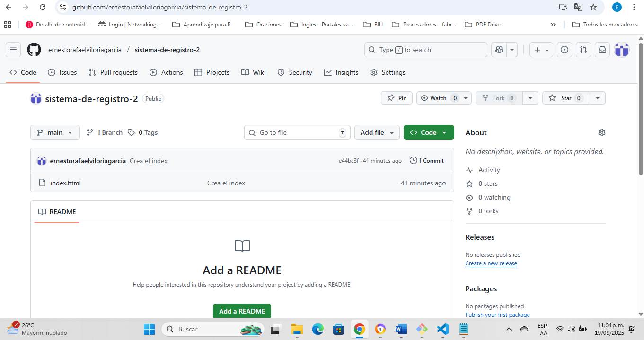The height and width of the screenshot is (340, 644).
Task: Switch to the Pull requests tab
Action: pos(113,72)
